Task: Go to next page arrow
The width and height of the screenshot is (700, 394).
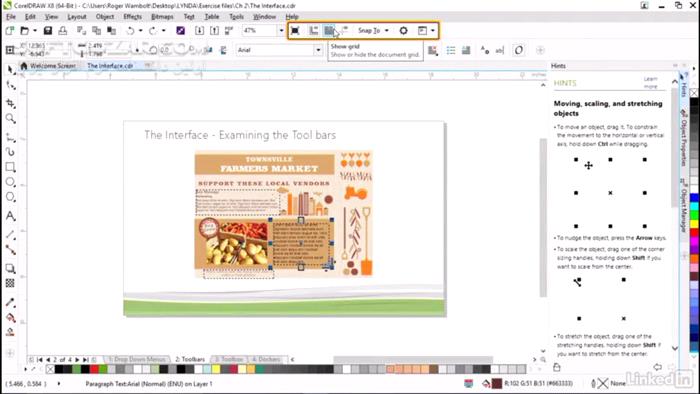Action: click(77, 359)
